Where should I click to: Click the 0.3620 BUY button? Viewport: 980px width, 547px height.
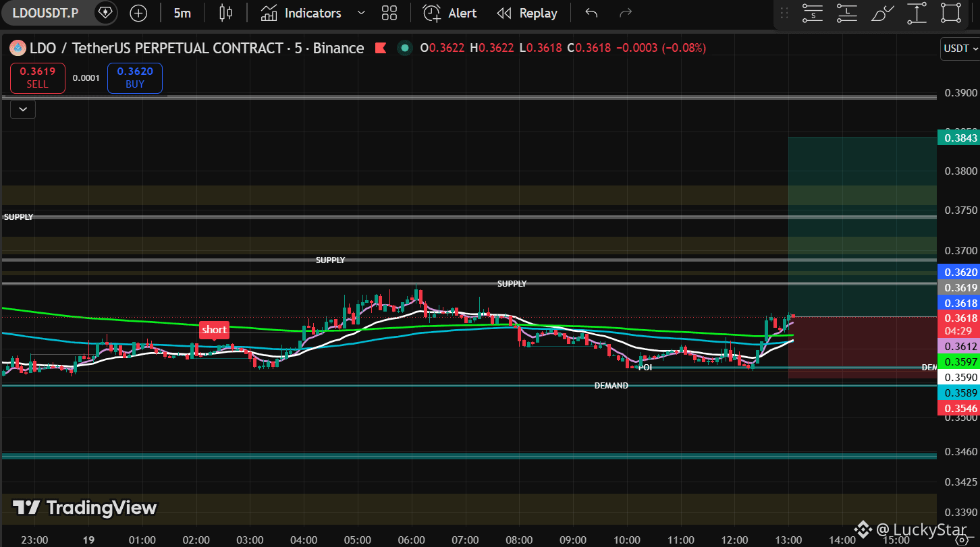[135, 78]
